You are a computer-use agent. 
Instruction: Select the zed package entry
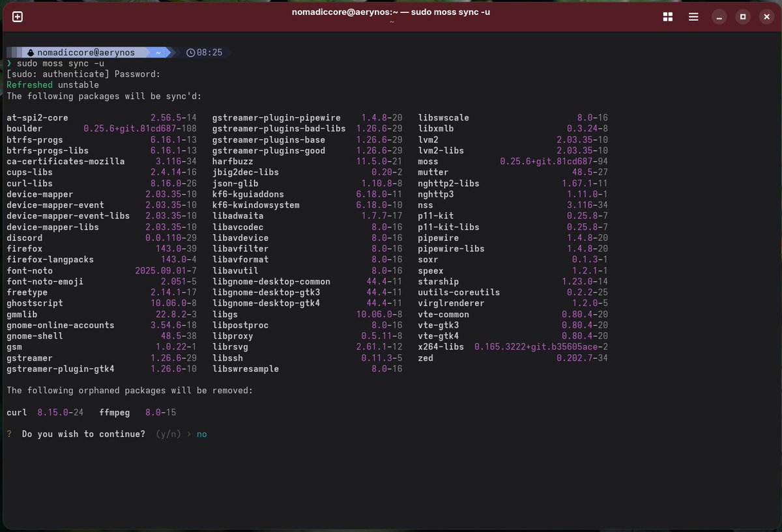[425, 357]
